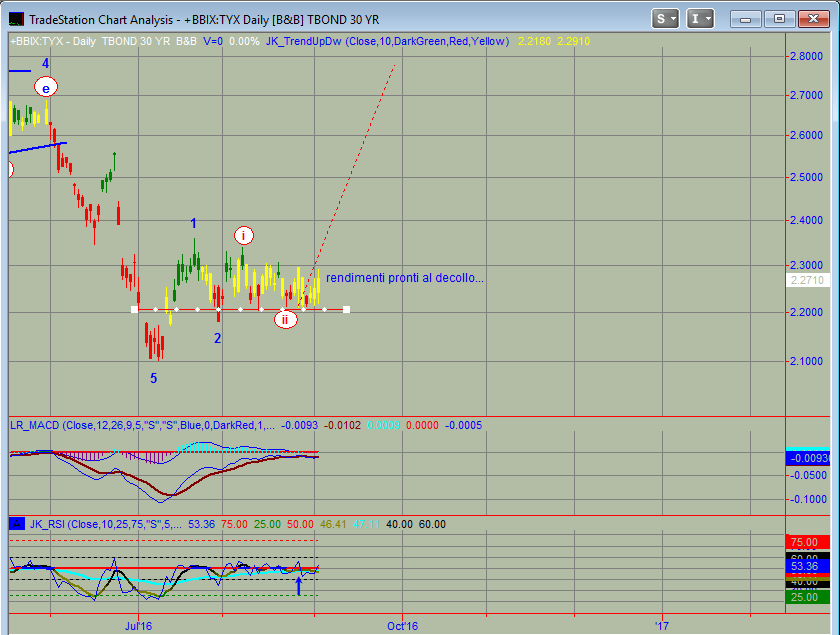Click the 2.5000 price axis label
The width and height of the screenshot is (840, 635).
coord(807,177)
